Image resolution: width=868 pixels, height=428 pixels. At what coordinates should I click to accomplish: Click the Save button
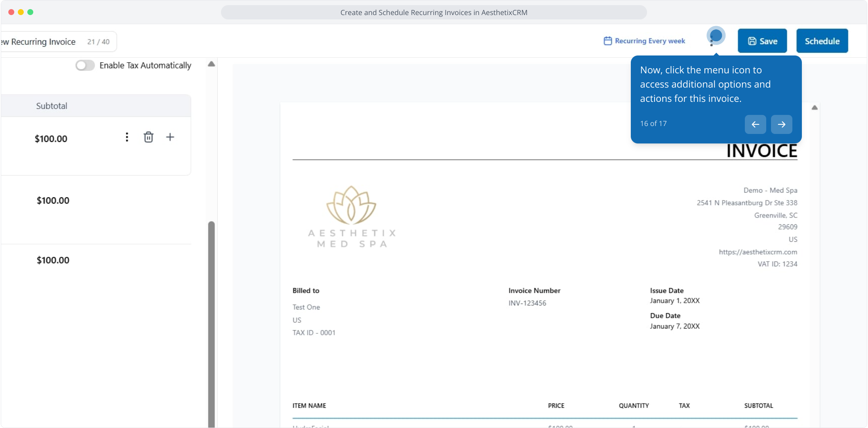click(762, 41)
